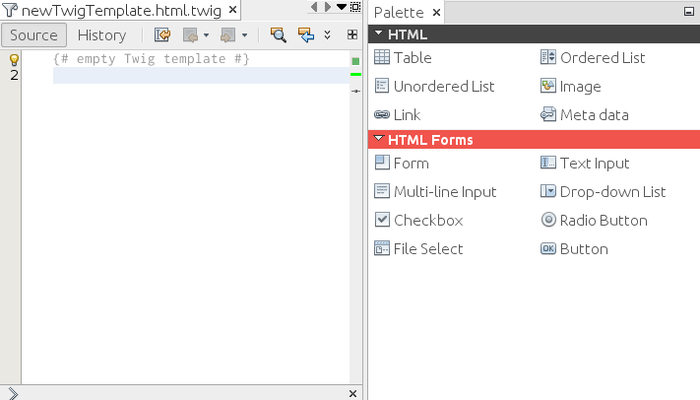Click the Link palette item chain icon
Screen dimensions: 700x400
point(382,115)
